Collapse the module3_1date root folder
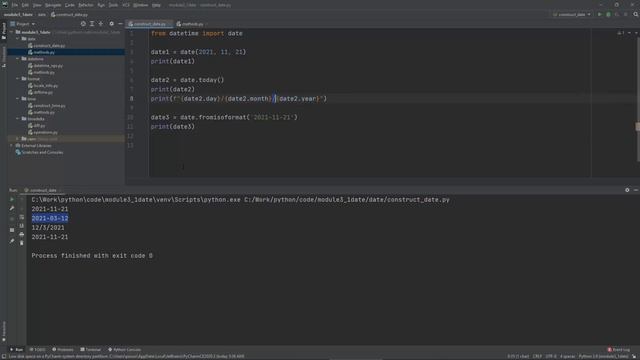Image resolution: width=640 pixels, height=360 pixels. point(12,32)
